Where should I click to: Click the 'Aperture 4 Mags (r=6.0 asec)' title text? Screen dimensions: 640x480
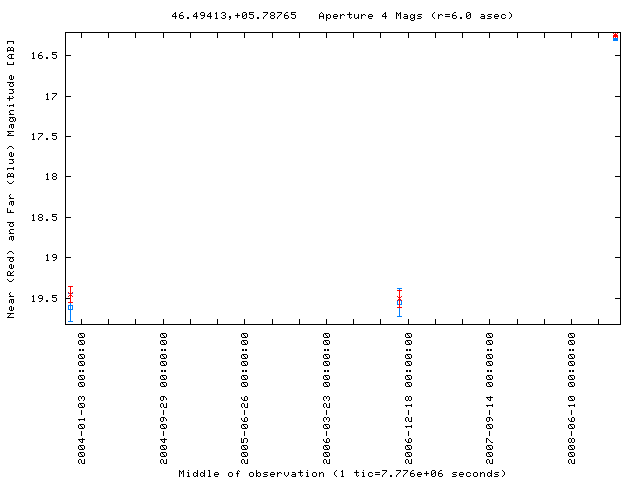tap(416, 16)
